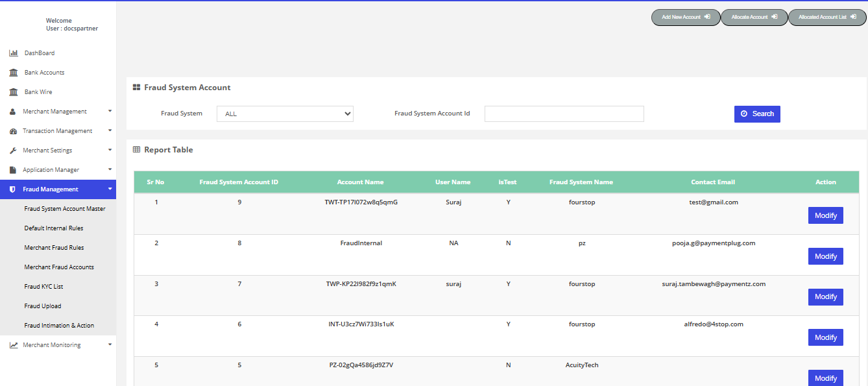
Task: Go to Merchant Fraud Rules
Action: click(54, 248)
